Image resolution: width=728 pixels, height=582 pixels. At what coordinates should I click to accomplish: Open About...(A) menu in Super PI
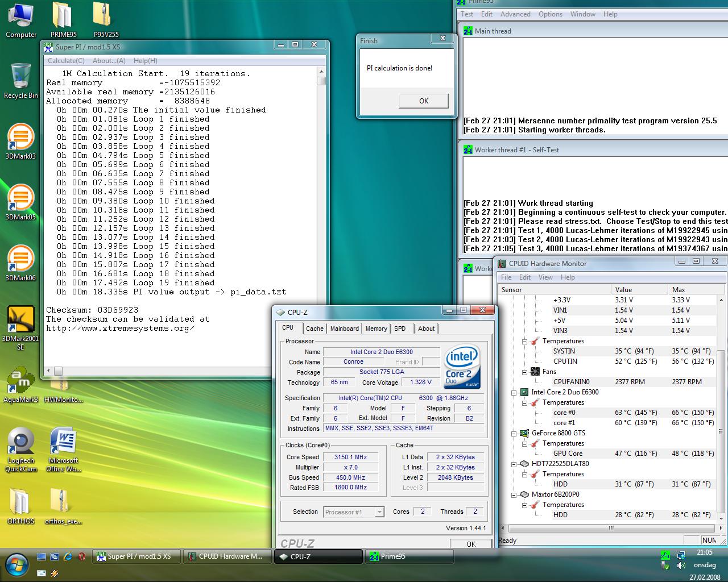[x=109, y=61]
